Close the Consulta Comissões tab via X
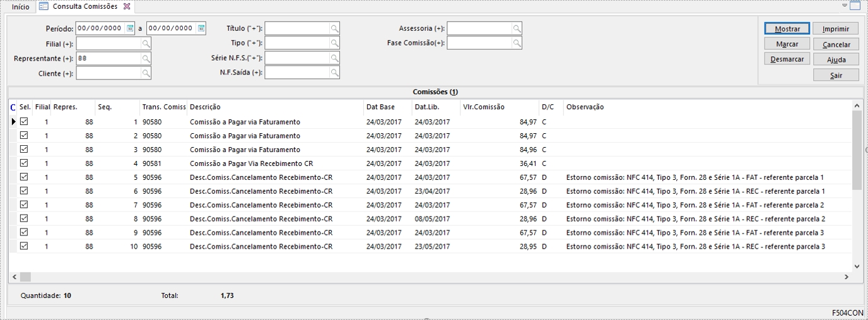 click(126, 6)
